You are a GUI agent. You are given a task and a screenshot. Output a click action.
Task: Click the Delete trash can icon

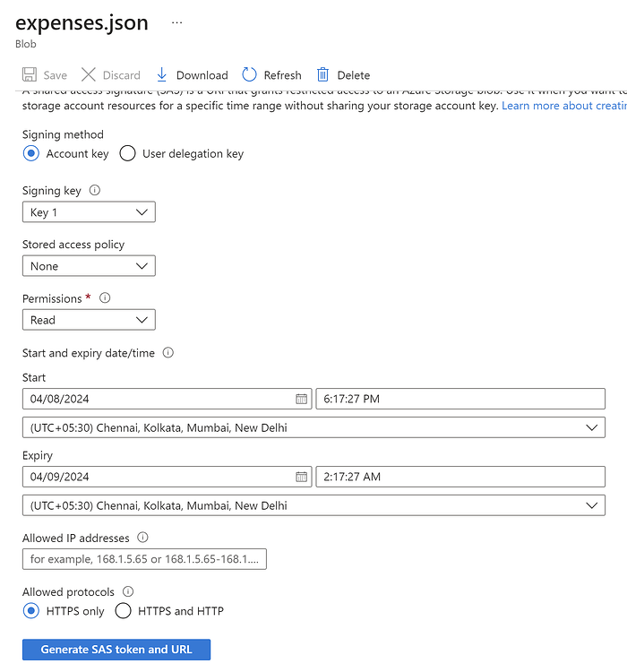pos(322,74)
